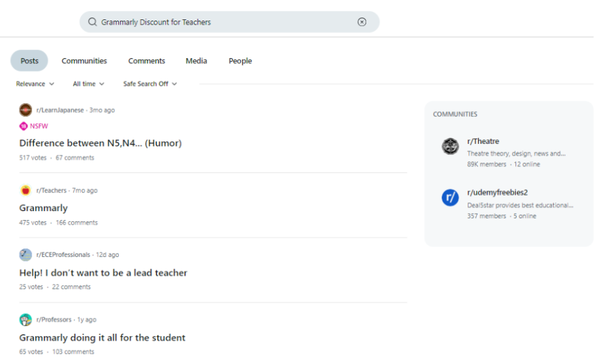Click the r/udemyfreebies2 blue avatar icon

point(450,197)
